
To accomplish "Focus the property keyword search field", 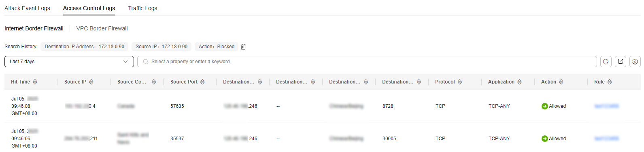I will tap(367, 62).
